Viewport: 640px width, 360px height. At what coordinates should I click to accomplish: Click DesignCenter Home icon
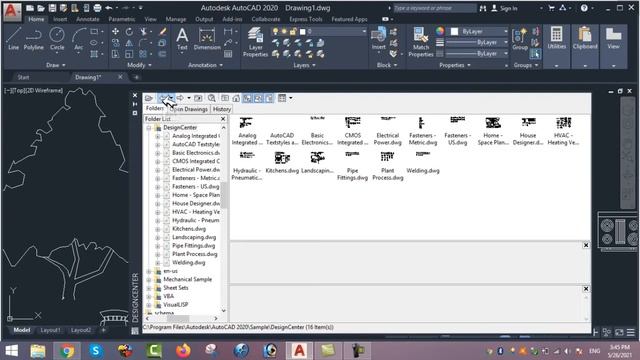click(x=236, y=98)
